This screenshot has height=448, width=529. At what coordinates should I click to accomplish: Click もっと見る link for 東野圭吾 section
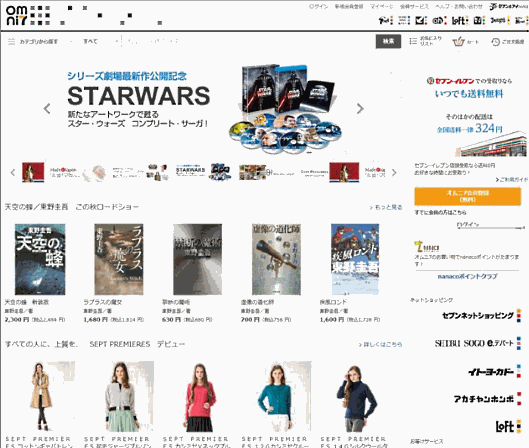point(386,207)
